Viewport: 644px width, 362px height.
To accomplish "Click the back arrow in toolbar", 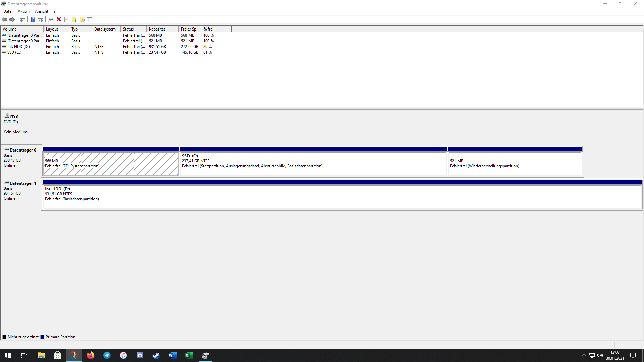I will pos(4,19).
